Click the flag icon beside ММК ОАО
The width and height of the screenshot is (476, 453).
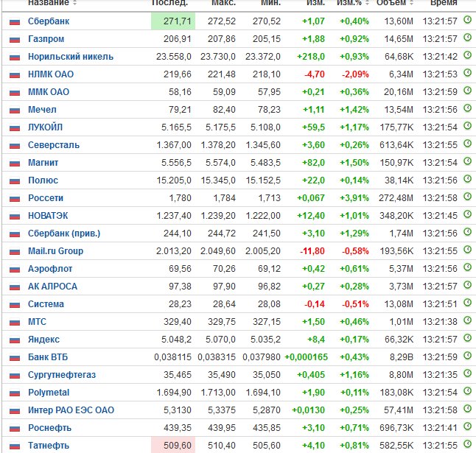click(15, 93)
